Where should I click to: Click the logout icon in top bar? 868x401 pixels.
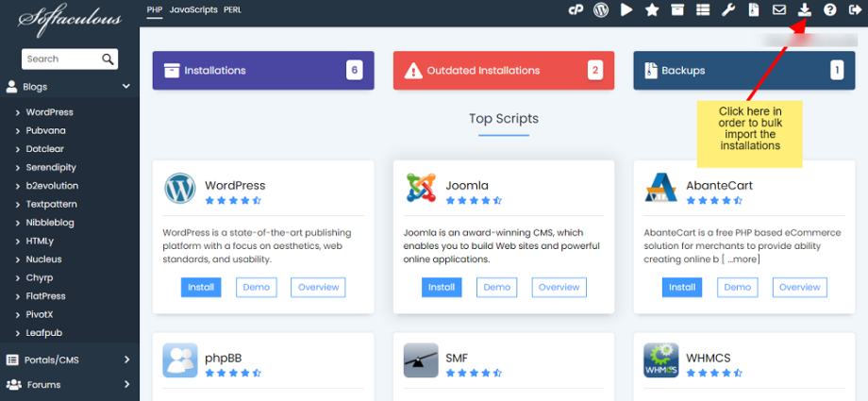855,10
